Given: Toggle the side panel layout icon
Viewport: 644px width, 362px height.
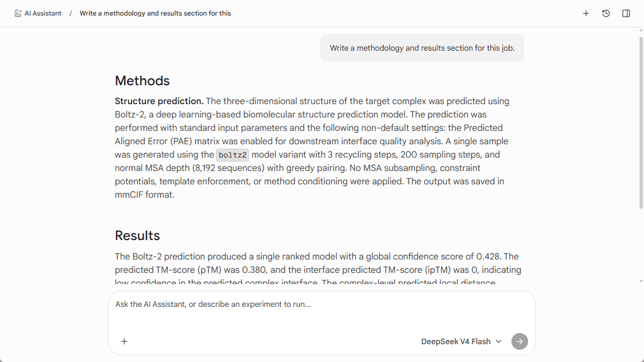Looking at the screenshot, I should [x=626, y=13].
